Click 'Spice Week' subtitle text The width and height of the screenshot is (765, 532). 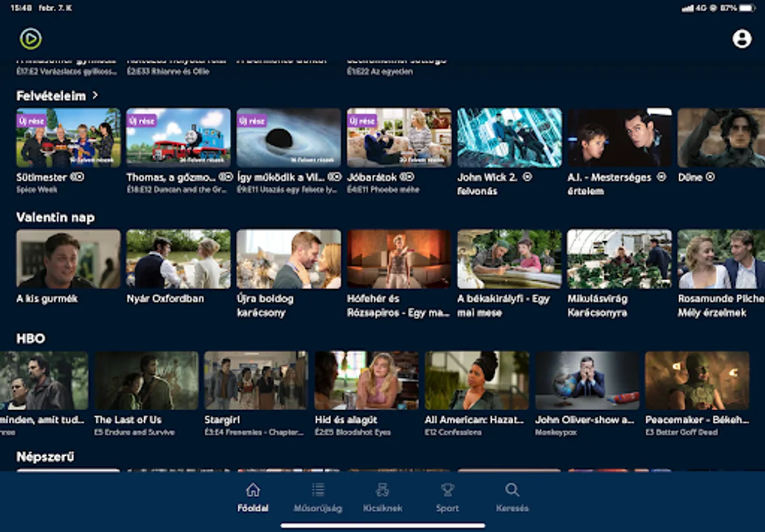tap(37, 190)
